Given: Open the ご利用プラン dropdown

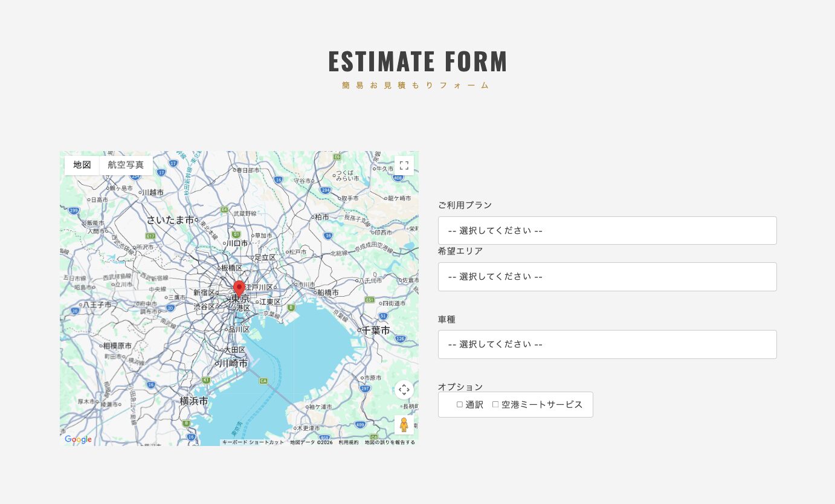Looking at the screenshot, I should (x=607, y=230).
